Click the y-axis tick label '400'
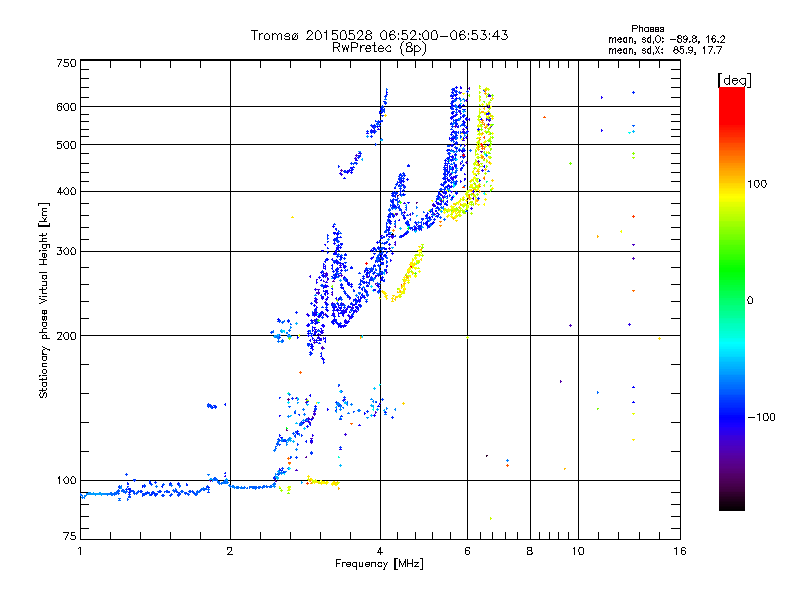Viewport: 800px width, 600px height. coord(66,192)
